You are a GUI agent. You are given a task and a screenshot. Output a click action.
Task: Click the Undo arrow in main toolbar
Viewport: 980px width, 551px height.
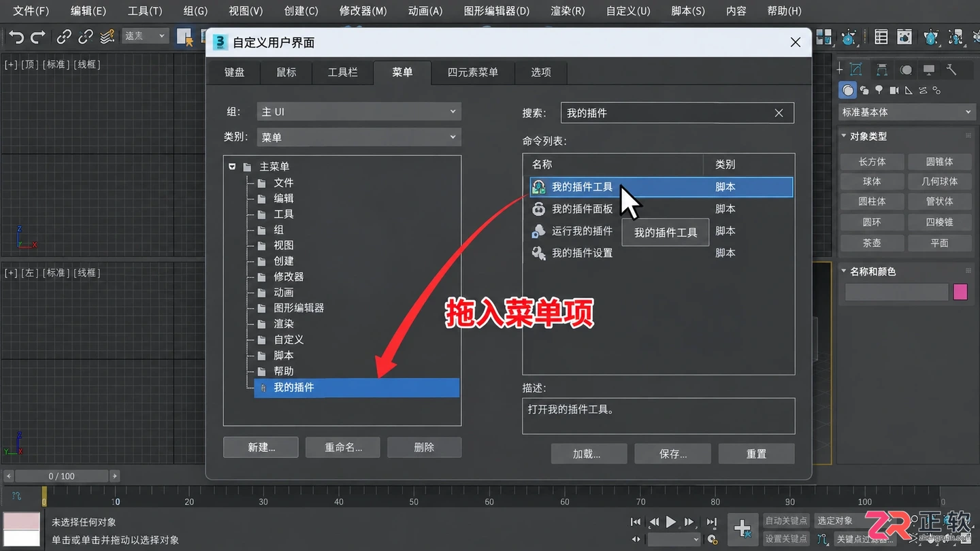pos(16,36)
